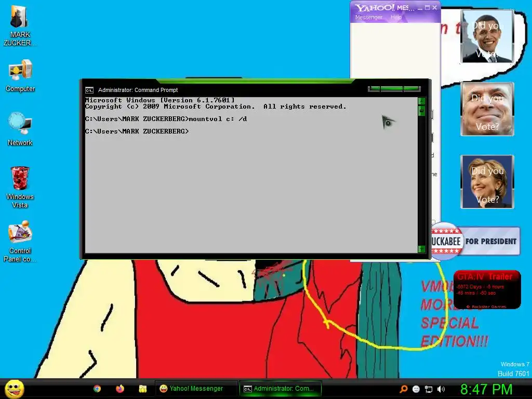Click 'mountvol c: /d' command text
Screen dimensions: 532x399
pyautogui.click(x=218, y=119)
